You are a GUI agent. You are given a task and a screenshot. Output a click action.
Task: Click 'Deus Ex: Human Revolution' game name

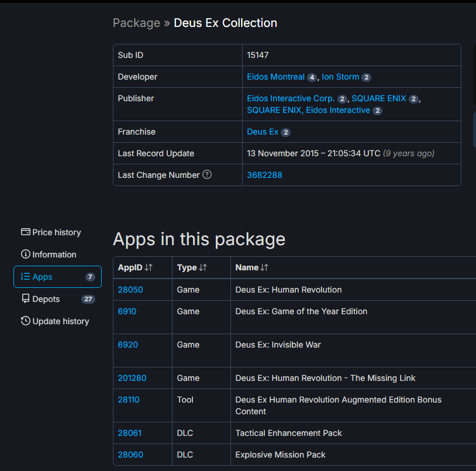click(288, 290)
